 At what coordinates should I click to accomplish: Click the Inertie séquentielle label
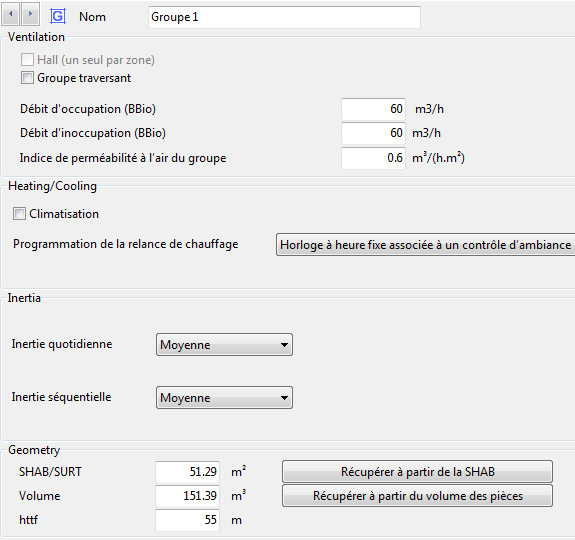pyautogui.click(x=61, y=397)
